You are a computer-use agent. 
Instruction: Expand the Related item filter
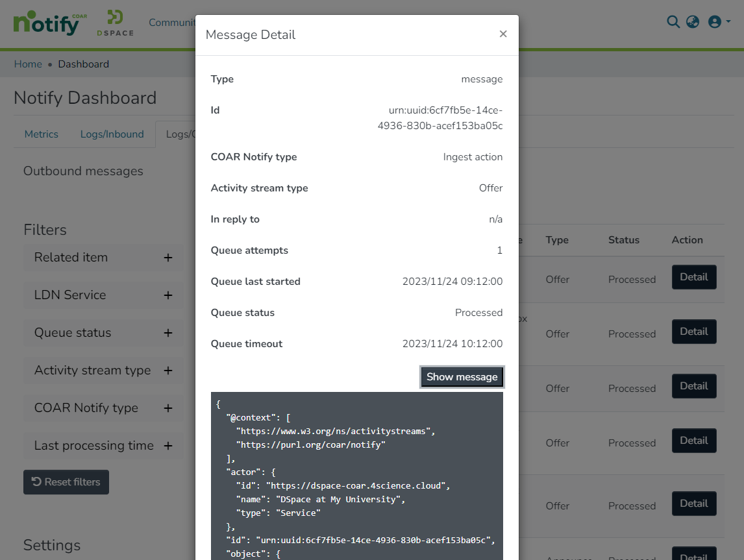pos(167,258)
